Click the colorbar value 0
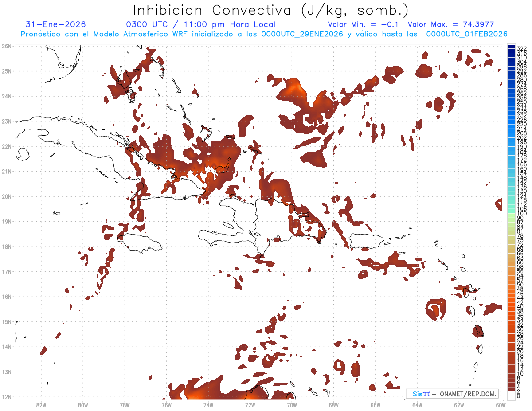 519,395
